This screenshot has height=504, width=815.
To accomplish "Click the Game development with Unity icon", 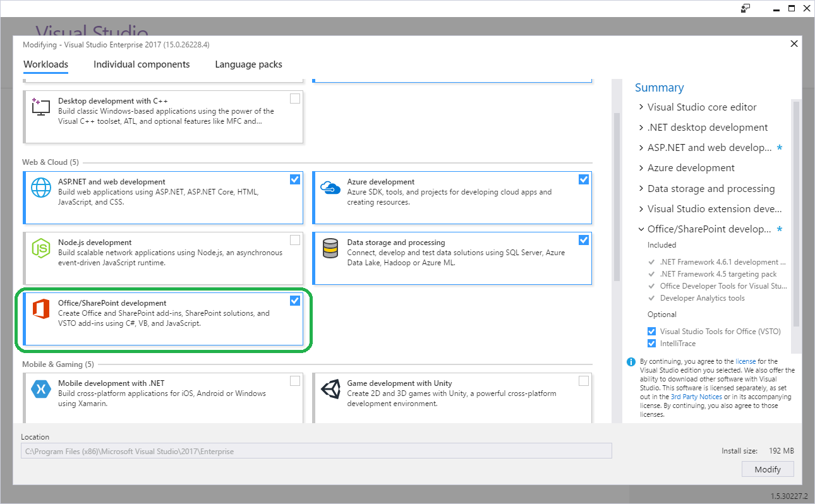I will 329,388.
